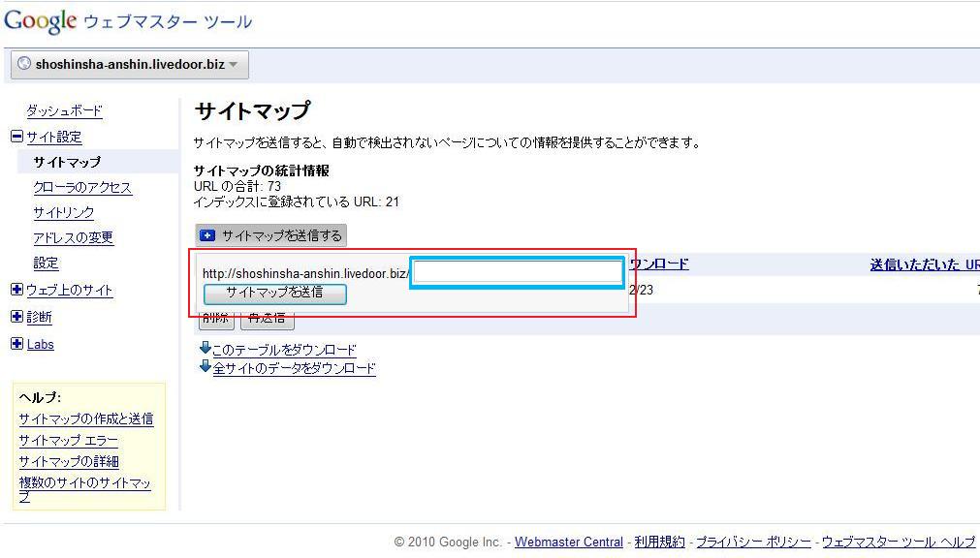Click the サイトマップを送信 submit button

(275, 294)
